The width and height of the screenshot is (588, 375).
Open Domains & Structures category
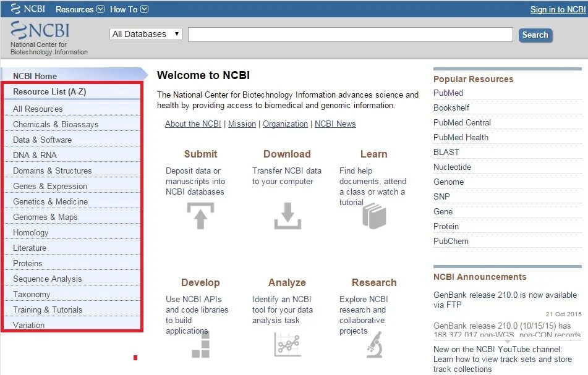coord(53,171)
